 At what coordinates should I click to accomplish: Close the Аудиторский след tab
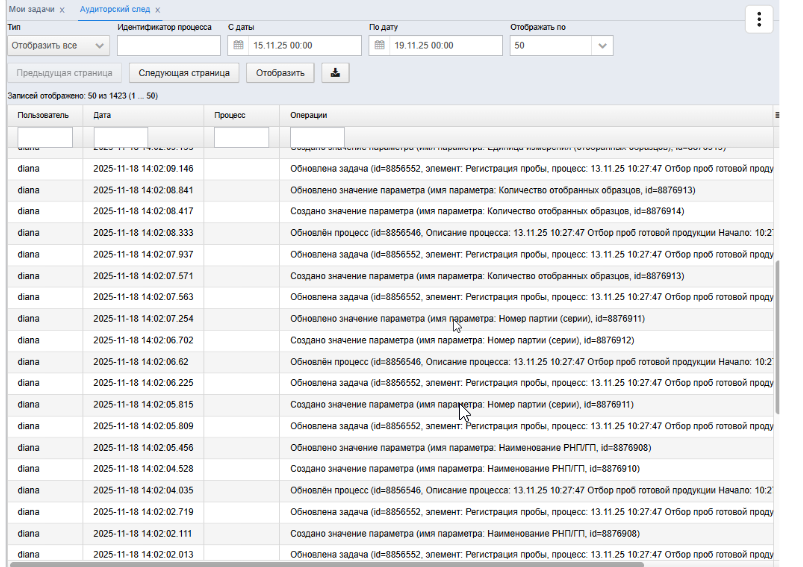click(x=158, y=10)
